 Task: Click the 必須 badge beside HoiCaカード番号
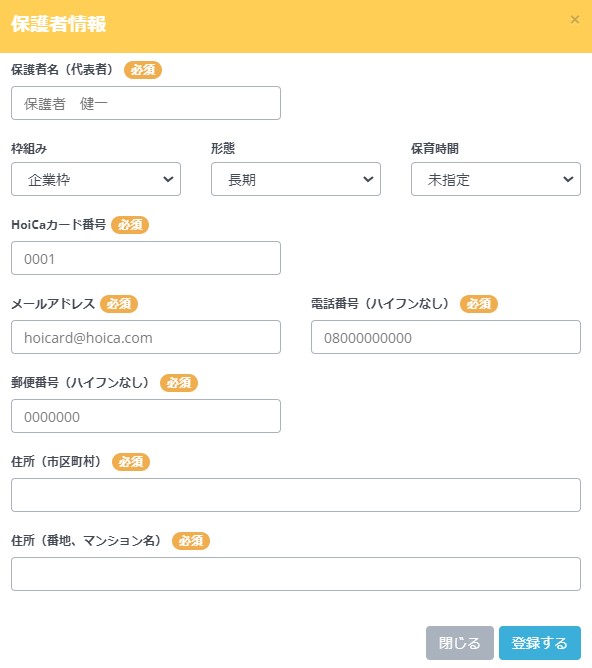(130, 225)
